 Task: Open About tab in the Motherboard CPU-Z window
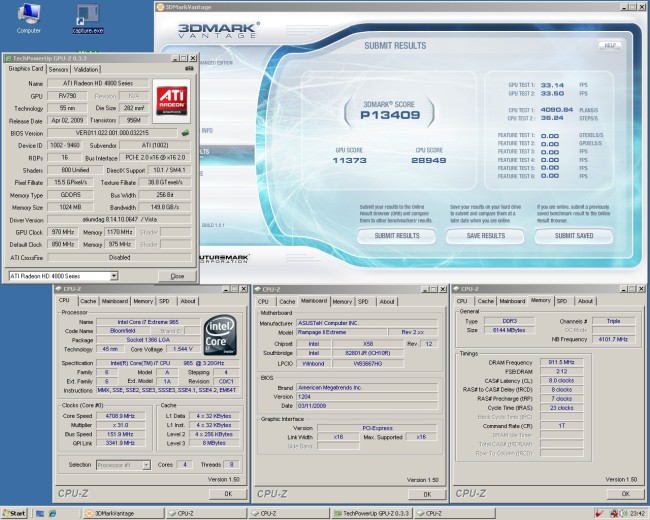point(386,301)
